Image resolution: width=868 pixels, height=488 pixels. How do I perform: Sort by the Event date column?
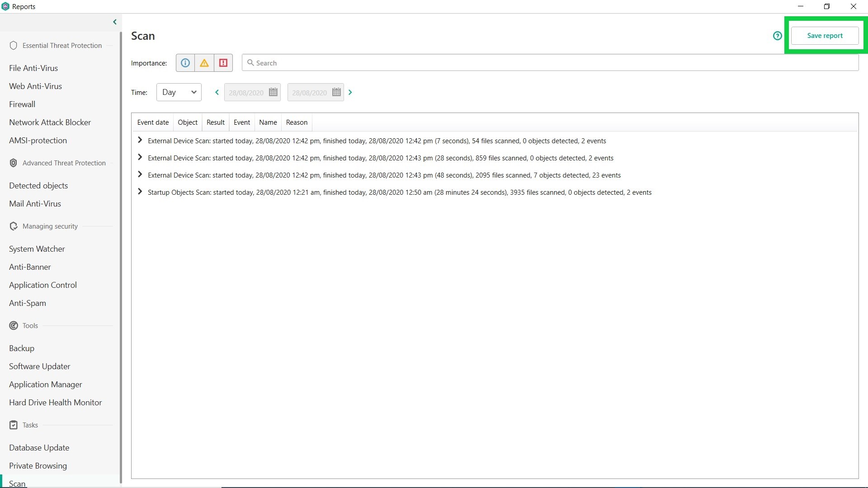click(x=153, y=122)
